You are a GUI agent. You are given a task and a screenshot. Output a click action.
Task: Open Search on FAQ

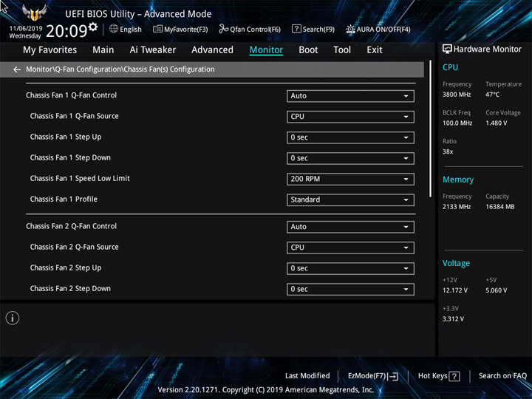(502, 376)
